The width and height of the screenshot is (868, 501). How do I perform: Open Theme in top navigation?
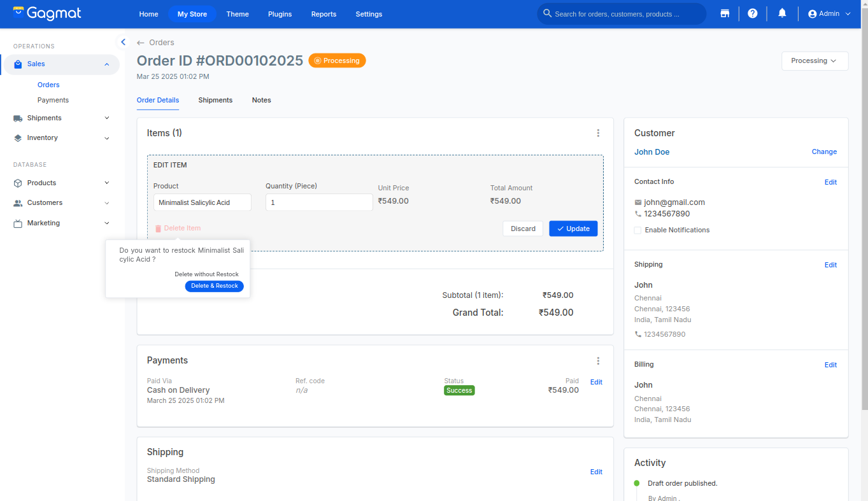tap(238, 14)
